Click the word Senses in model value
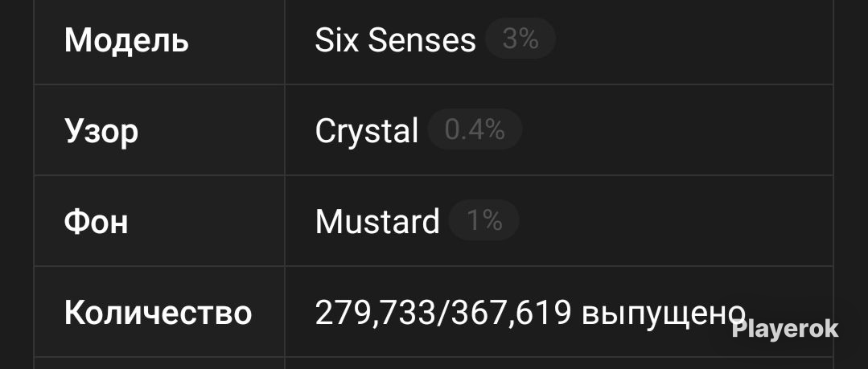 422,40
